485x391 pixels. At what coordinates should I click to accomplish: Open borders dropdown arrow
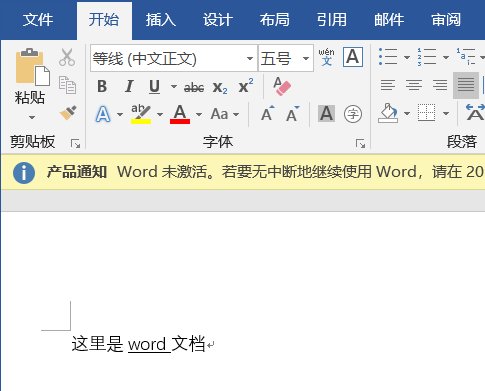click(446, 114)
